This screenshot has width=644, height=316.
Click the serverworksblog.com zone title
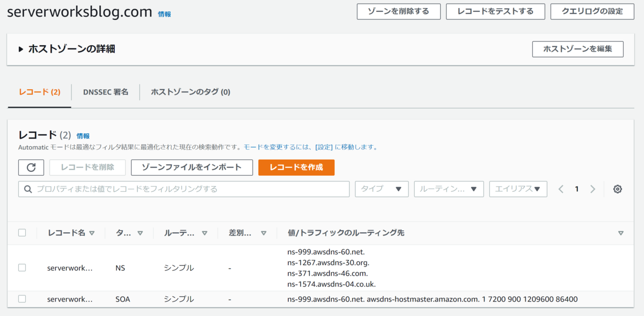(79, 12)
